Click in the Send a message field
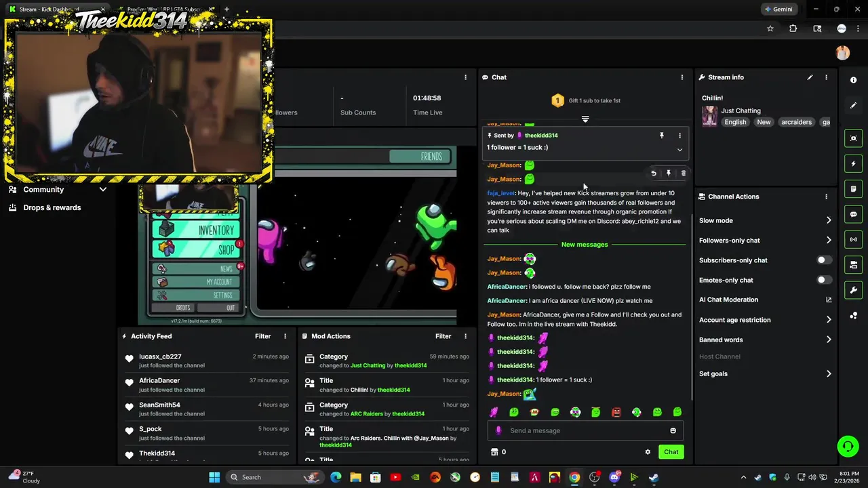Viewport: 868px width, 488px height. 587,430
